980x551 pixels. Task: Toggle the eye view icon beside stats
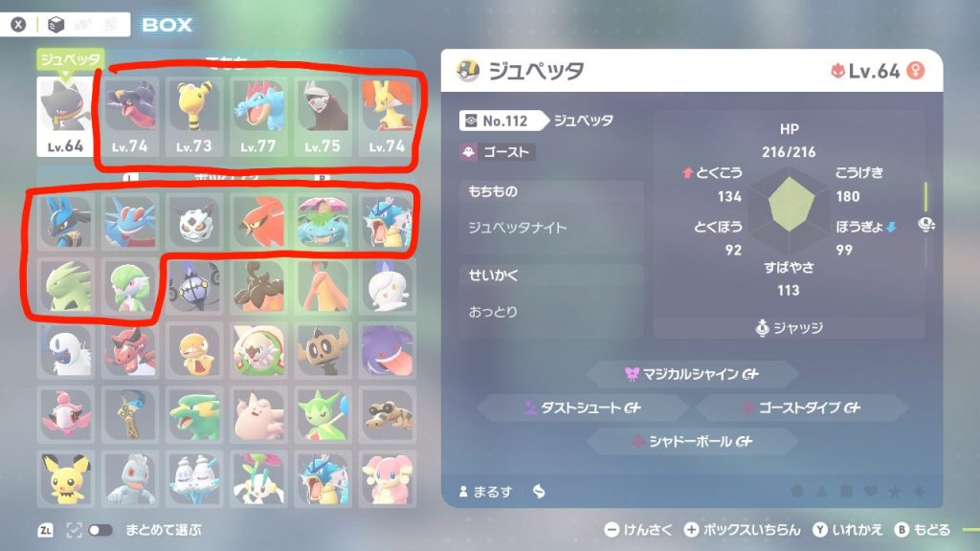click(926, 224)
